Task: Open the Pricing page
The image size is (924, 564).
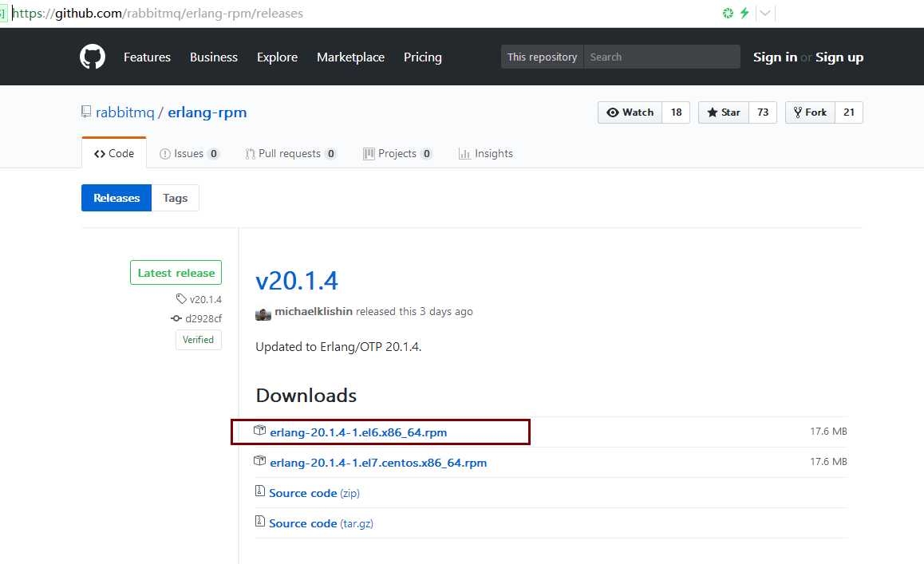Action: 423,57
